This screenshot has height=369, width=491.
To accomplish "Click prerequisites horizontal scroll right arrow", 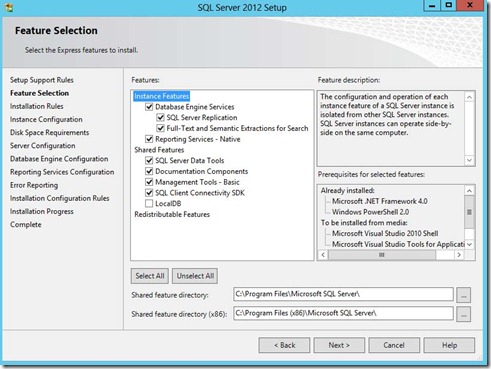I will pos(459,255).
